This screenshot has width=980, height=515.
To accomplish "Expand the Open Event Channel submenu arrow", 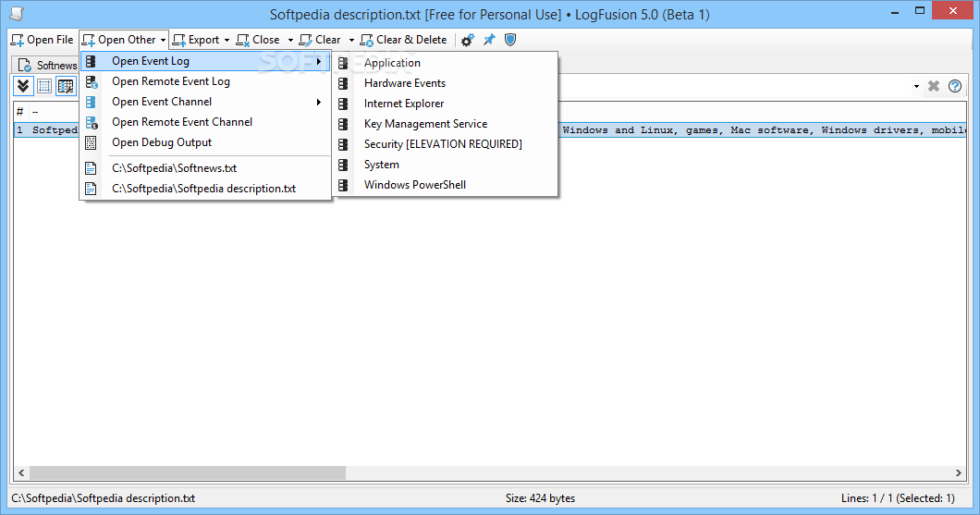I will (319, 102).
